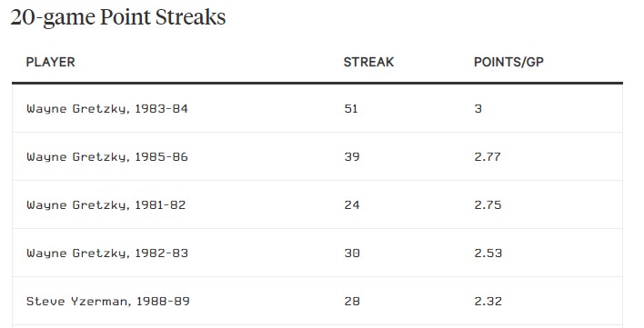This screenshot has height=328, width=644.
Task: Select the streak value 39
Action: coord(352,156)
